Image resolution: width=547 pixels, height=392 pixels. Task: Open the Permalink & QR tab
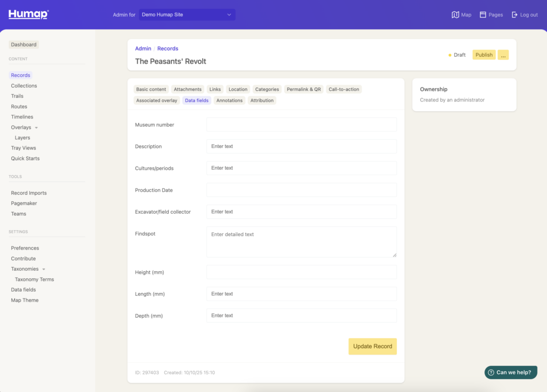303,89
